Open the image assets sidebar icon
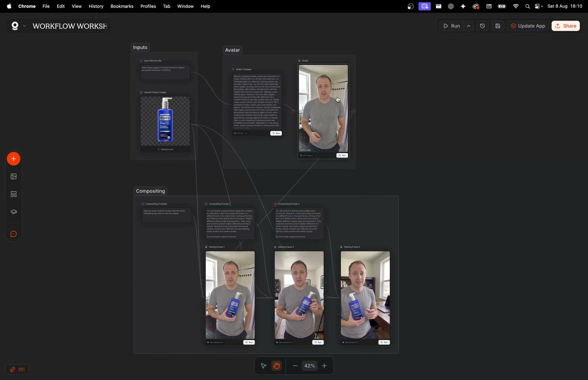The height and width of the screenshot is (380, 588). pyautogui.click(x=13, y=177)
